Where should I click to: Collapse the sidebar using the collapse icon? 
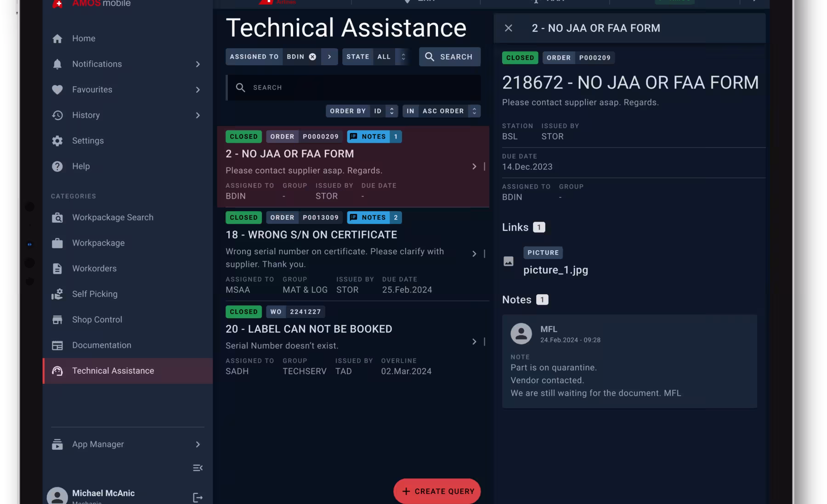pyautogui.click(x=198, y=468)
